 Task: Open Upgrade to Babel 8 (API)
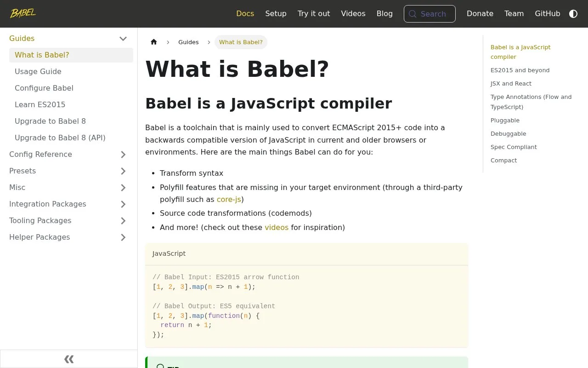pos(71,138)
